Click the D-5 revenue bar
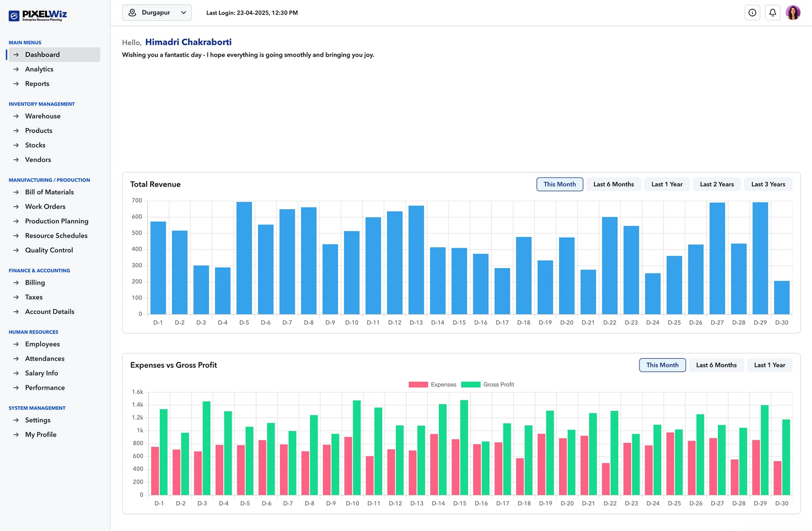 244,258
